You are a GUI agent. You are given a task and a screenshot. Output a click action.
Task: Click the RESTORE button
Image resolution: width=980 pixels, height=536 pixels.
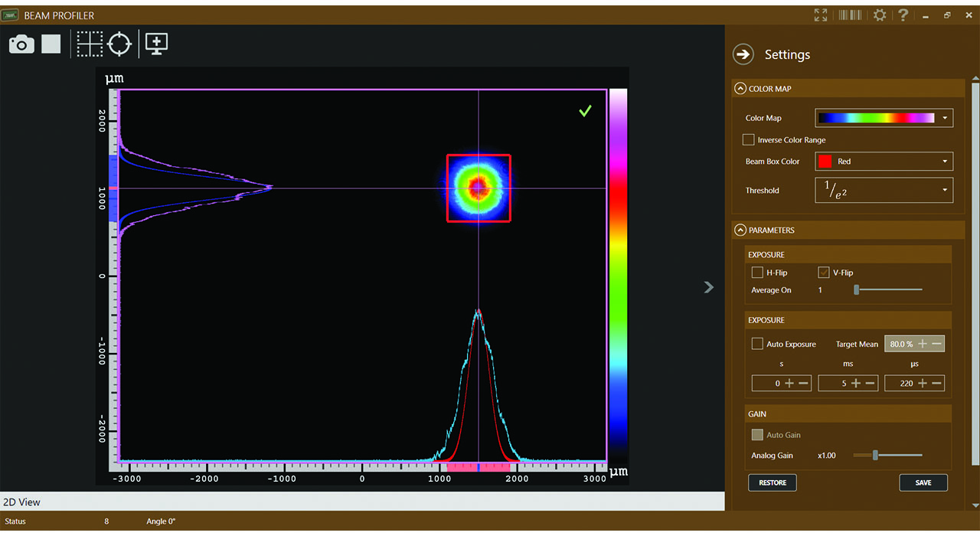tap(772, 482)
